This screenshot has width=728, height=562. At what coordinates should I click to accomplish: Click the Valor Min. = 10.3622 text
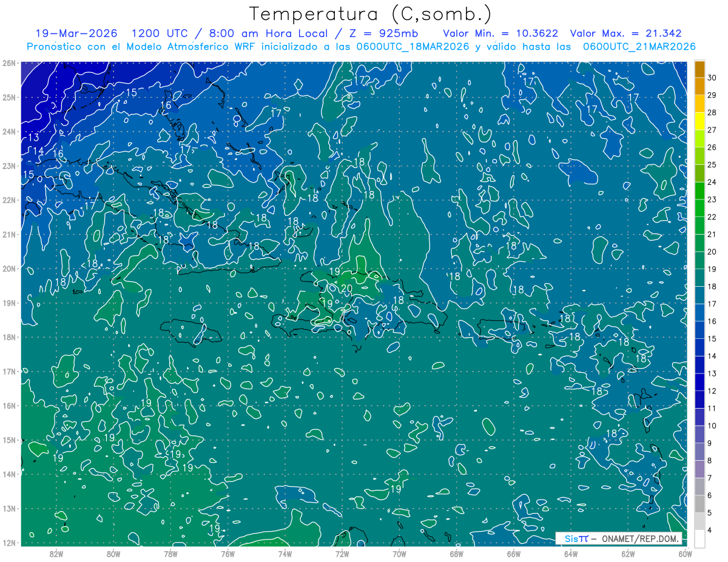coord(500,33)
